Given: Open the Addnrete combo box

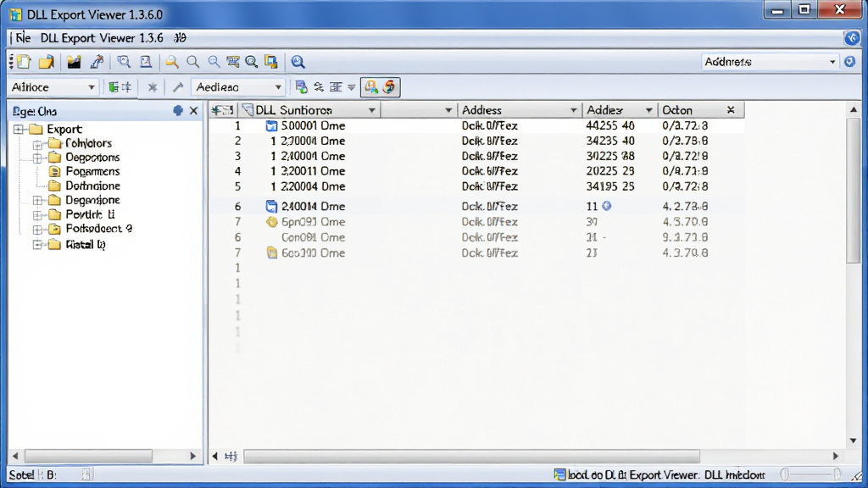Looking at the screenshot, I should point(832,62).
